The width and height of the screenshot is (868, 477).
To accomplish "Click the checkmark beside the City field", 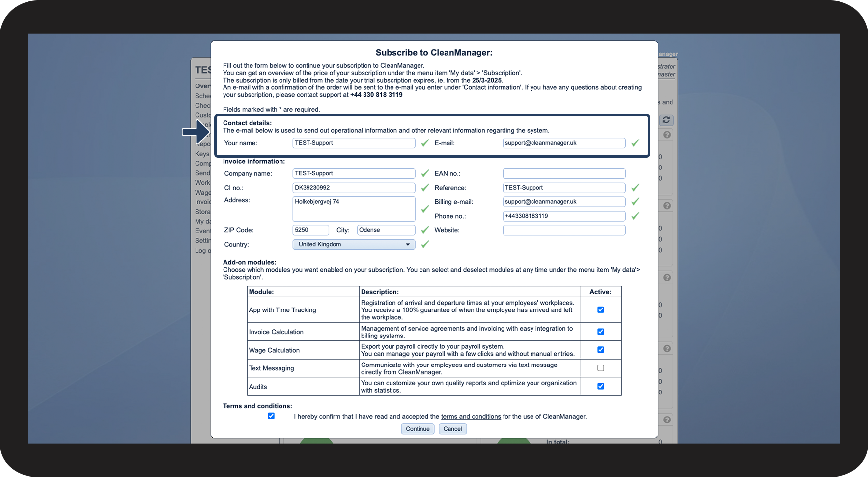I will pos(425,230).
